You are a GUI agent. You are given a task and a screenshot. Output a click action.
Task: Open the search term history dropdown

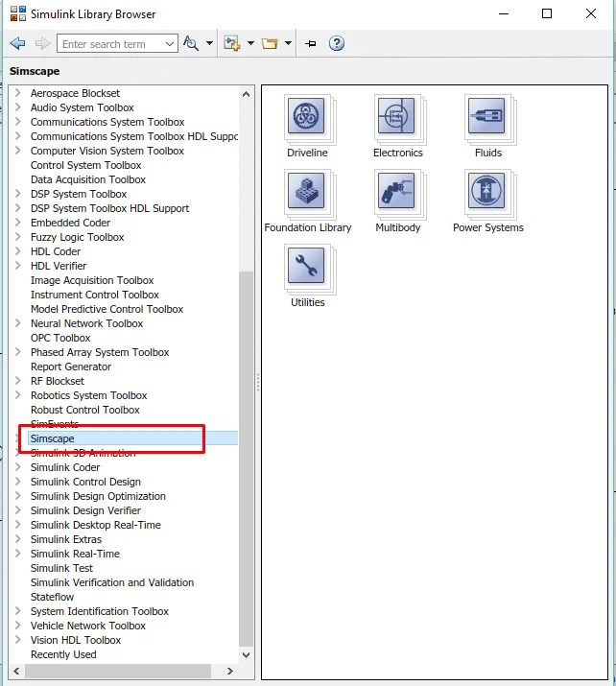170,44
